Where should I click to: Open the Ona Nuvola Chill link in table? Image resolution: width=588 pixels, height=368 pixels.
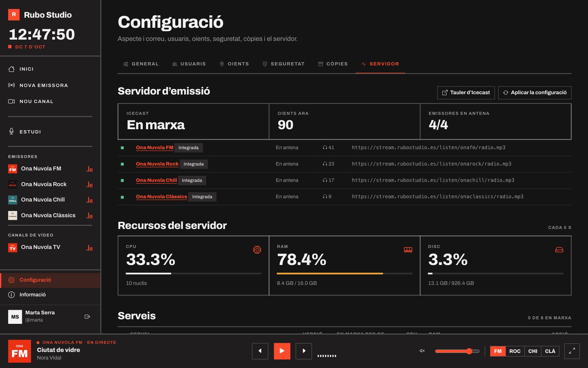156,180
